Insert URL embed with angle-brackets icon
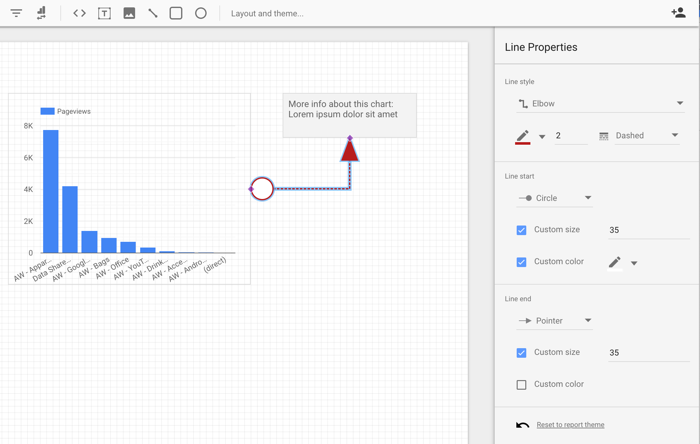700x444 pixels. pos(79,13)
